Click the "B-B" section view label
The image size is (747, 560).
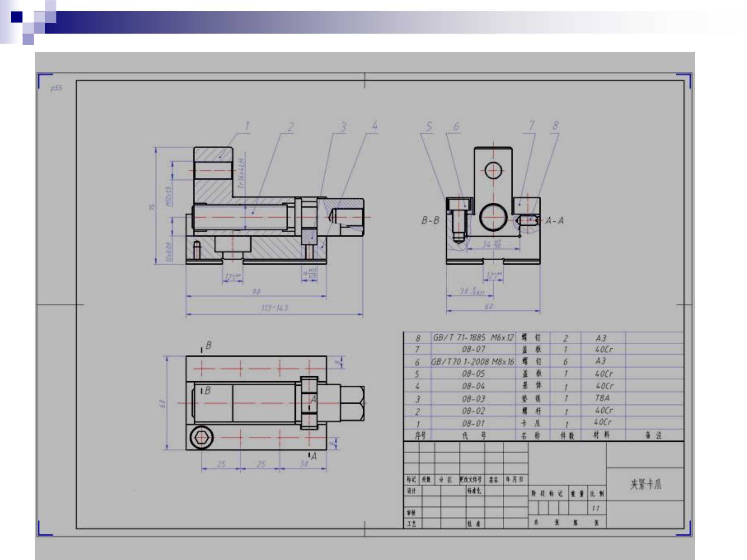coord(430,220)
